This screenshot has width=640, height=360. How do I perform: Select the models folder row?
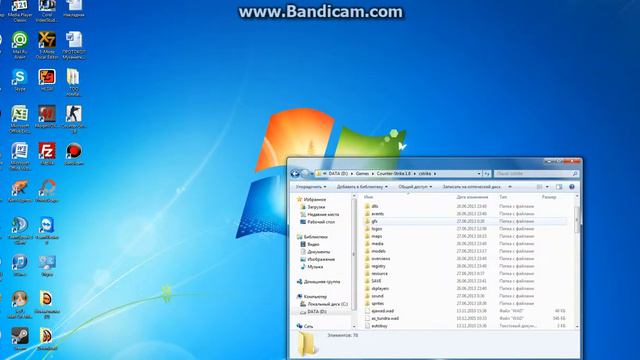(465, 251)
